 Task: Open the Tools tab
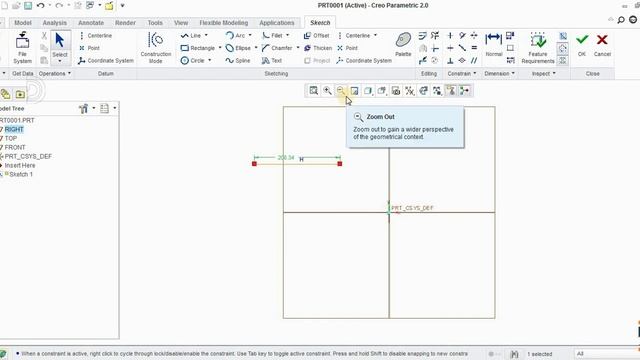155,23
